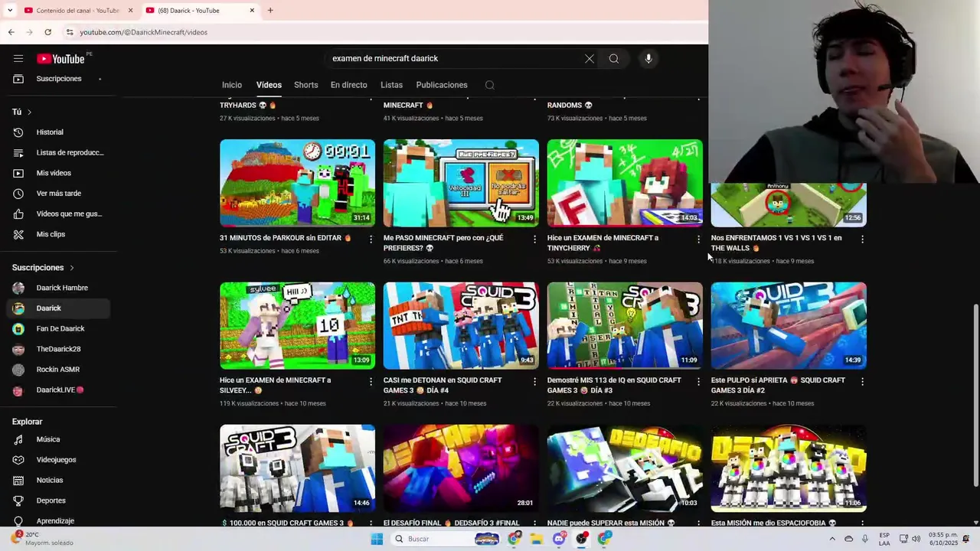Open a new browser tab
Viewport: 980px width, 551px height.
[x=270, y=11]
